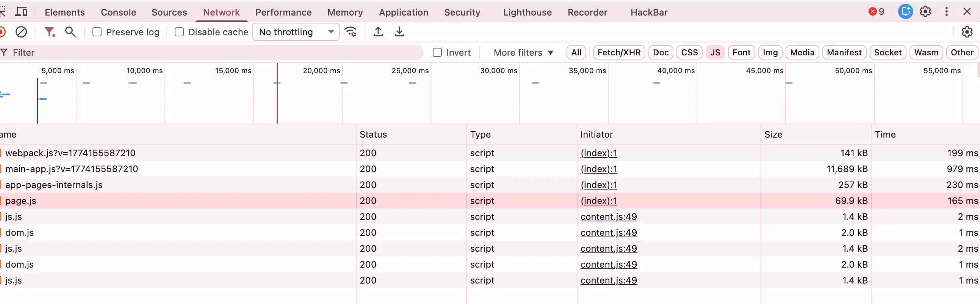Clear the network log
This screenshot has height=304, width=980.
click(21, 32)
